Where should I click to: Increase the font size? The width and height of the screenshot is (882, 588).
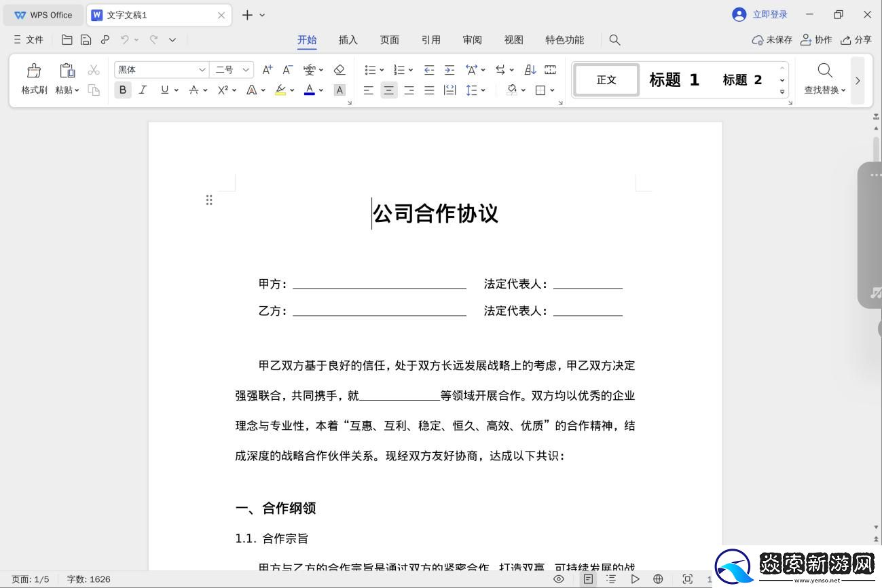[266, 69]
